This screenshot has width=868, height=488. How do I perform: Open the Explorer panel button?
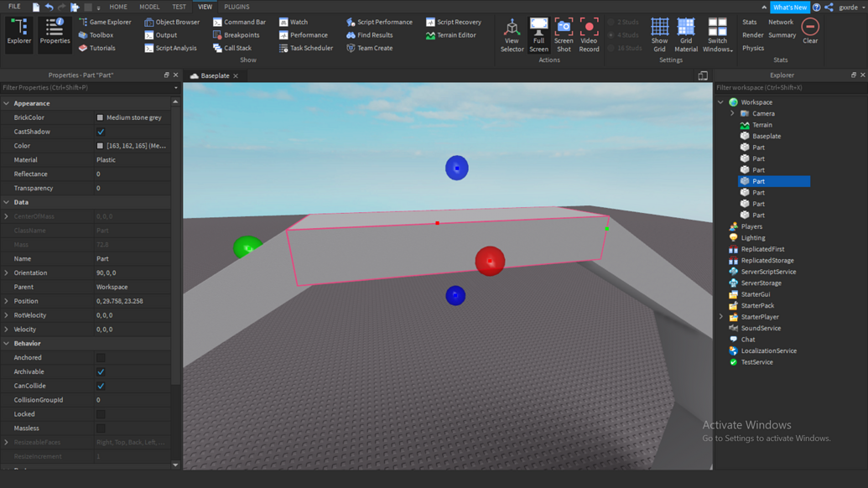(19, 34)
